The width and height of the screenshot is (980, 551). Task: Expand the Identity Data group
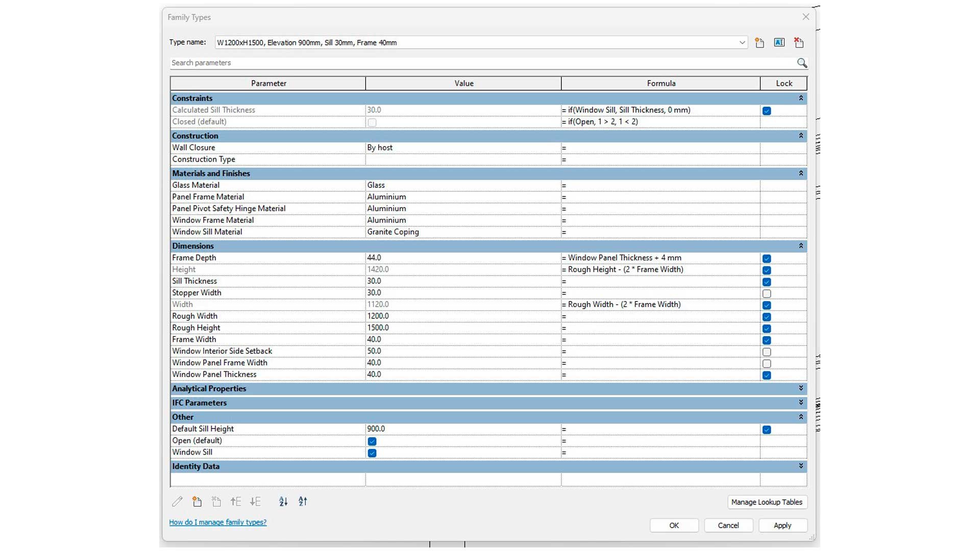801,466
